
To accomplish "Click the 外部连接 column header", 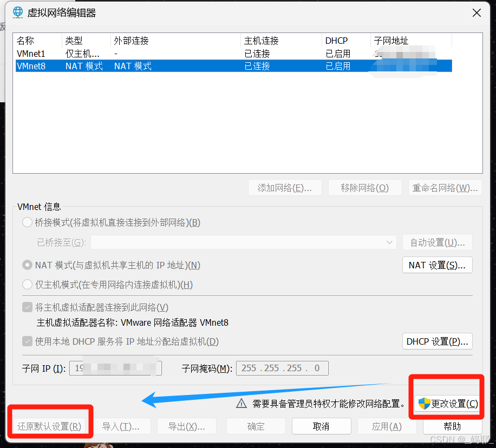I will click(x=175, y=41).
